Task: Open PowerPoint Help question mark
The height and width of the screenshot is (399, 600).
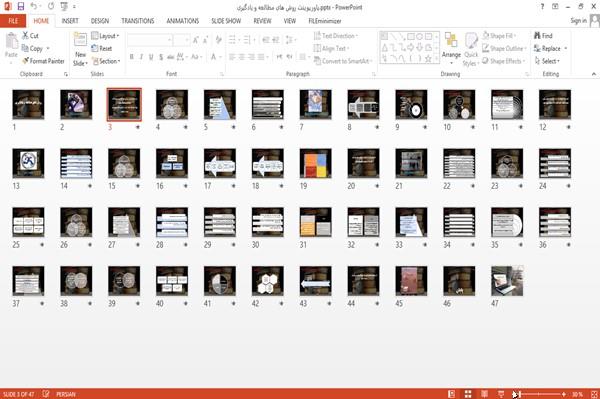Action: point(542,7)
